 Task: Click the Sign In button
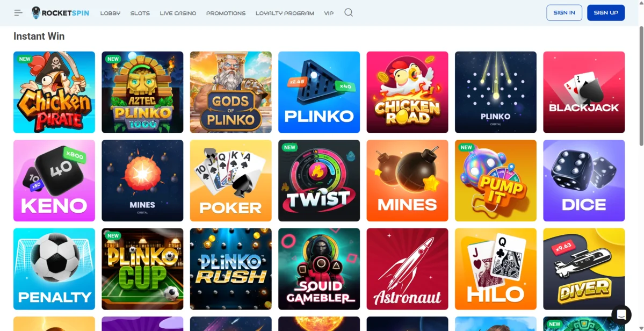(564, 13)
